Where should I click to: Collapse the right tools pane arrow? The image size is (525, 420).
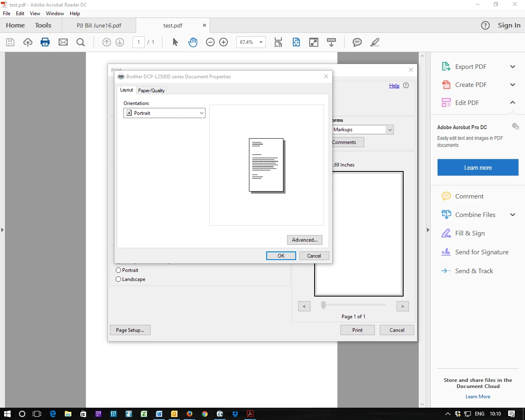428,230
